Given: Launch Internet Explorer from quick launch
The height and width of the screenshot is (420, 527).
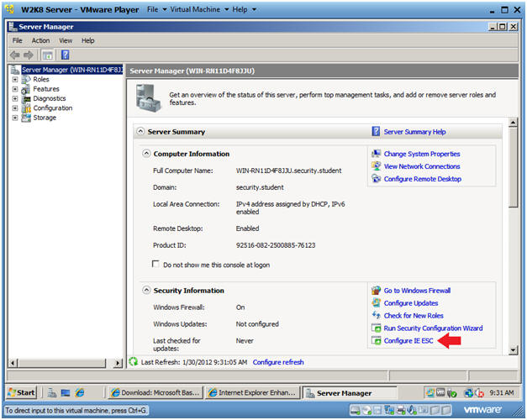Looking at the screenshot, I should 80,392.
